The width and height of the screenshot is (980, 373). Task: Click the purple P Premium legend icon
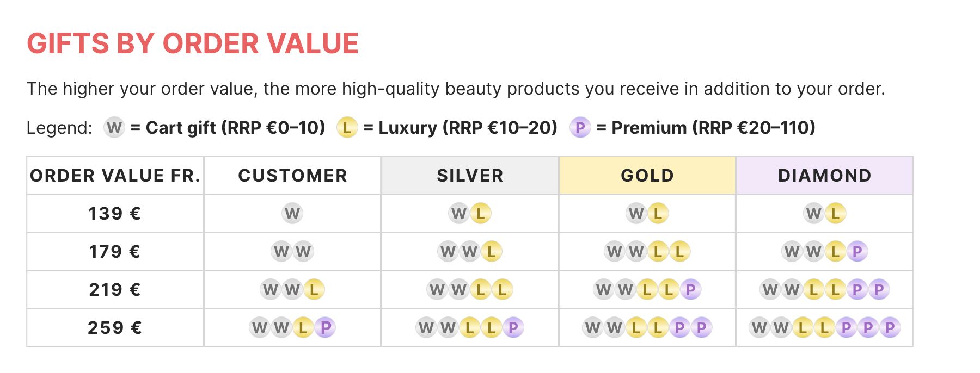580,128
